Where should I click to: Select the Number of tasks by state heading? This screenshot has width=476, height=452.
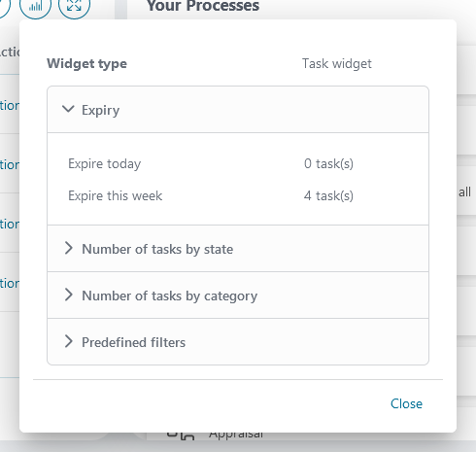click(157, 249)
